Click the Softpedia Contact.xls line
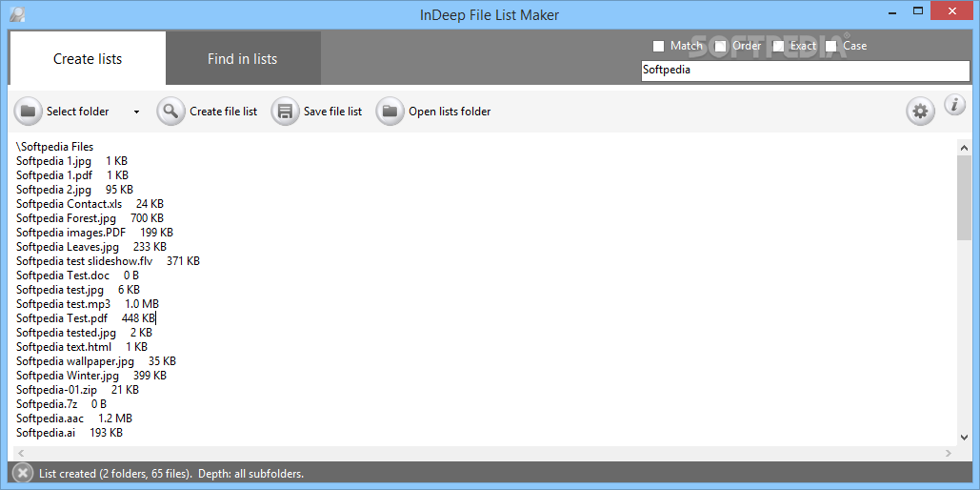980x490 pixels. pyautogui.click(x=90, y=204)
